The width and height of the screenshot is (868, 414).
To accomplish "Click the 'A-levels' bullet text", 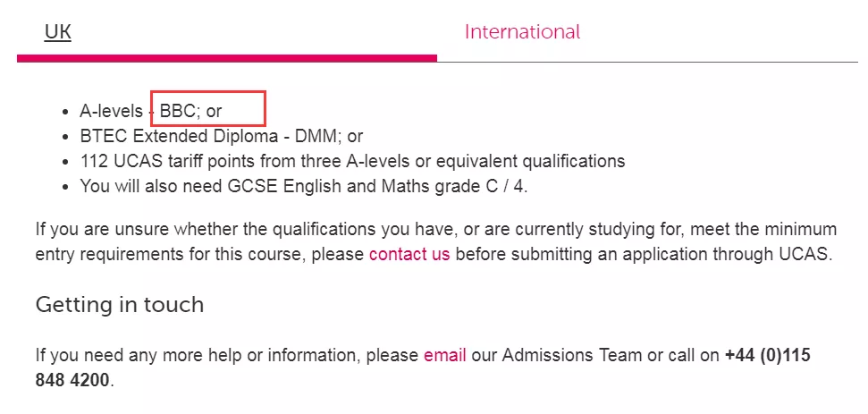I will tap(111, 112).
